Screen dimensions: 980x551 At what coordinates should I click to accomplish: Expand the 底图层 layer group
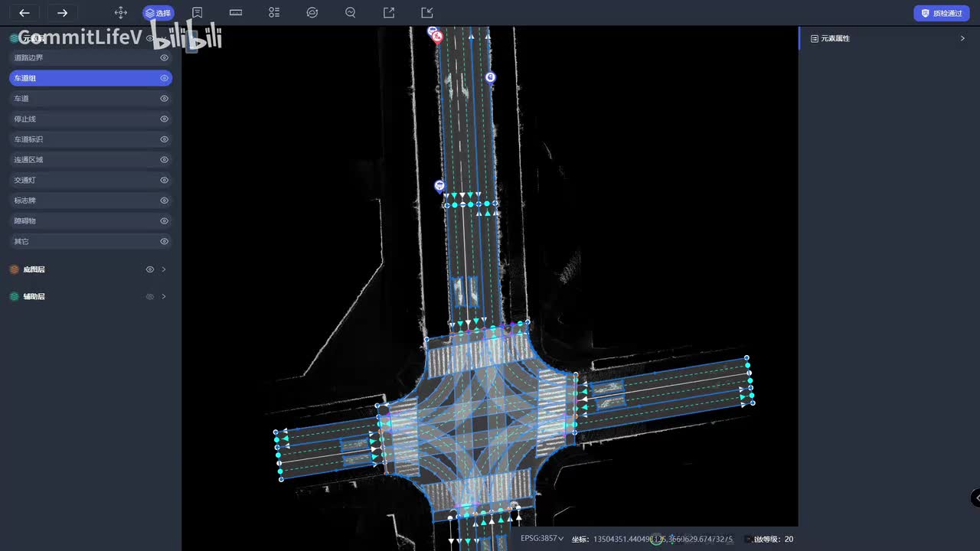[164, 269]
